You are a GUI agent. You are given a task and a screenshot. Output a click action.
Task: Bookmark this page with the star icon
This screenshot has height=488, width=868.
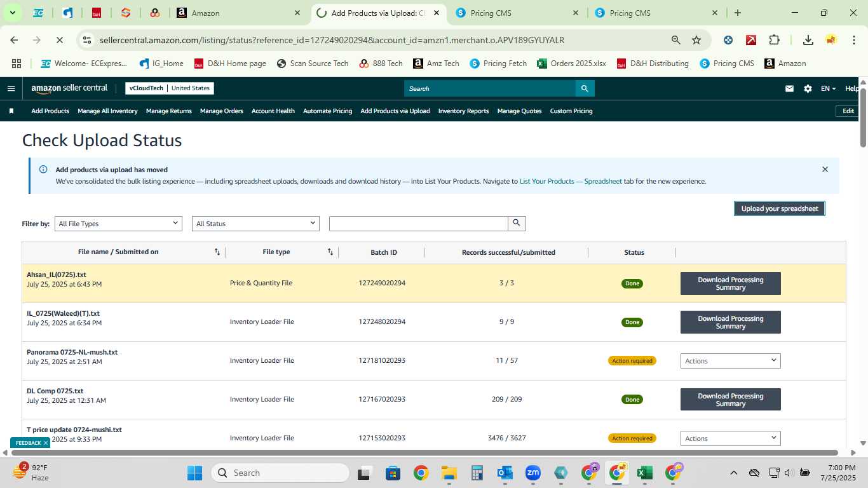pyautogui.click(x=696, y=40)
